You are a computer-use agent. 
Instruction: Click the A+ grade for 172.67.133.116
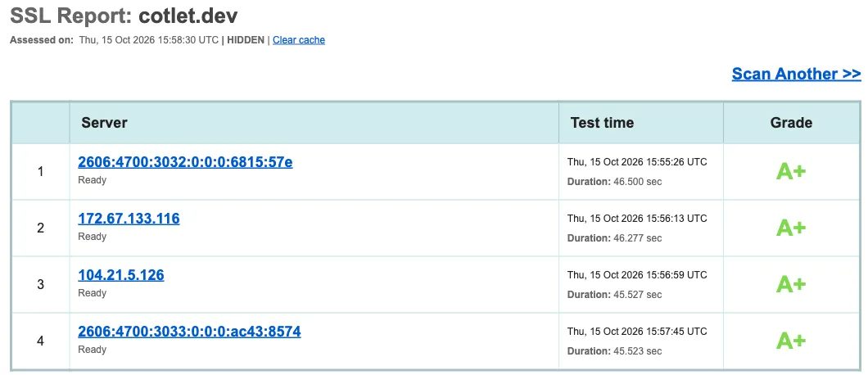(x=791, y=228)
